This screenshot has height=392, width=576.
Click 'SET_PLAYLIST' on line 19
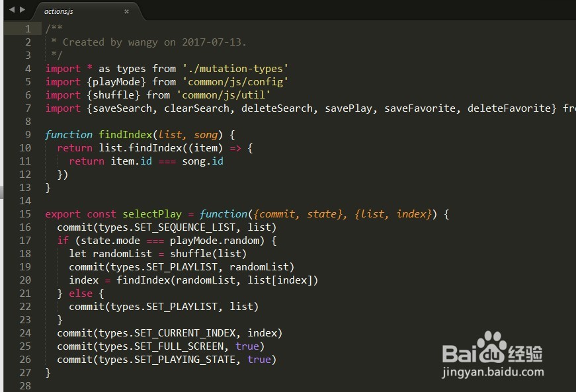(182, 267)
